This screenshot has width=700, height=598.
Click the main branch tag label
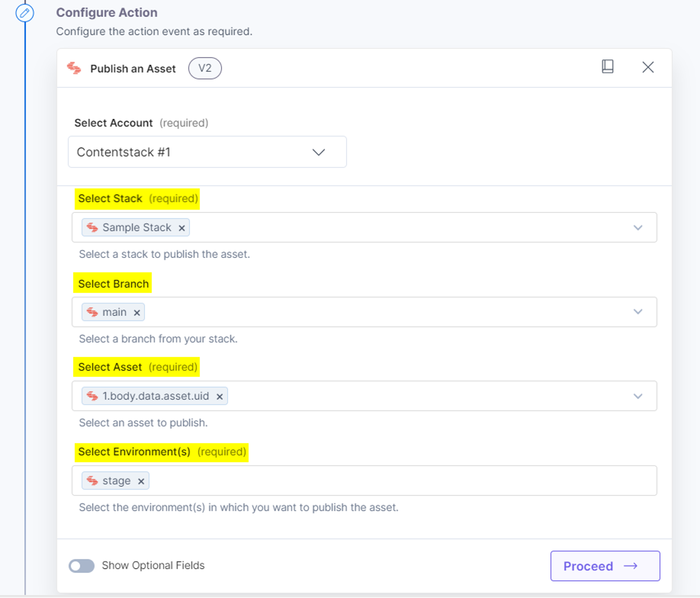pos(114,312)
